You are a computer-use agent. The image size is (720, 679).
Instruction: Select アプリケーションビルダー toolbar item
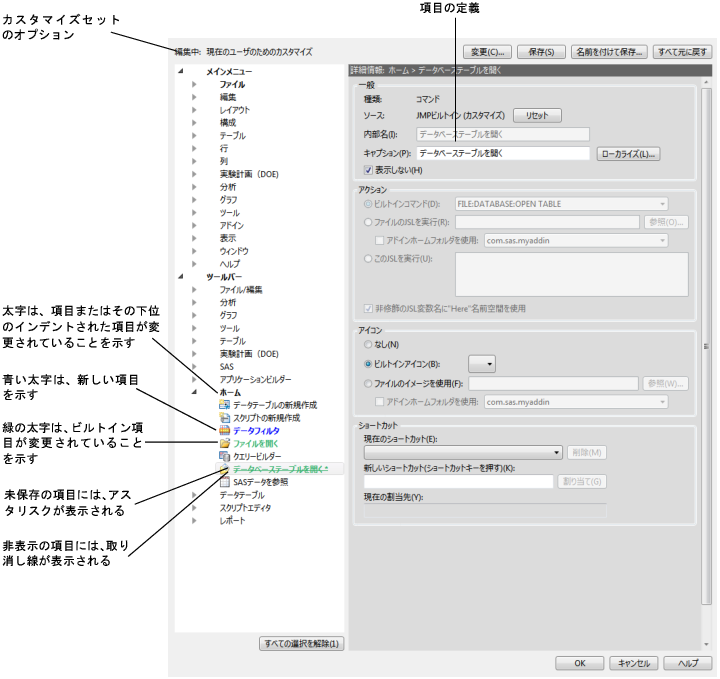click(255, 380)
